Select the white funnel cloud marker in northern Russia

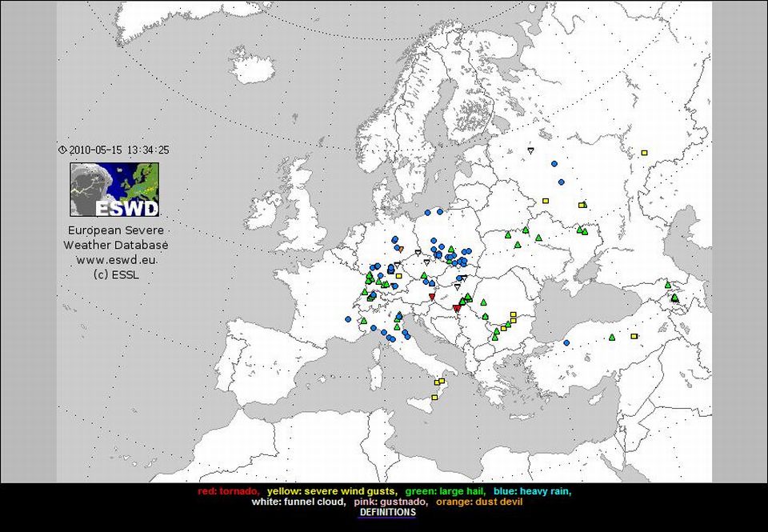(x=531, y=151)
